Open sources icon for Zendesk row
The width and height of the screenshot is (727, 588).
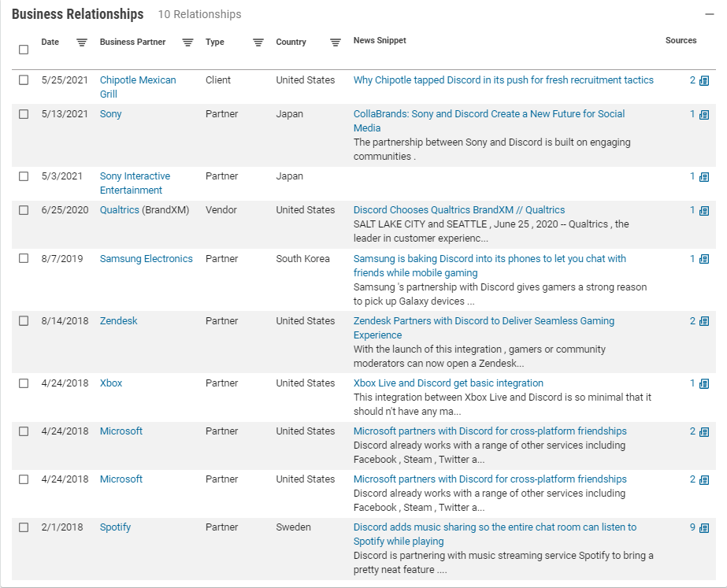704,321
